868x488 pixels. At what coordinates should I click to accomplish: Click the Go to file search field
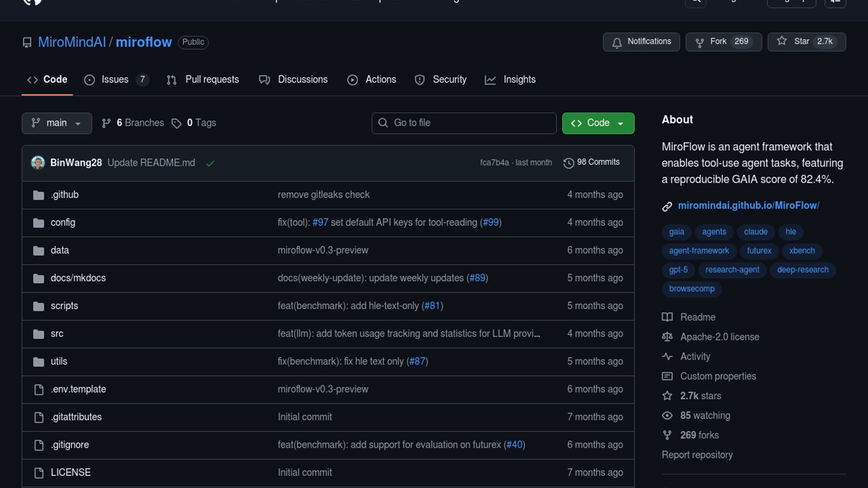[x=464, y=123]
